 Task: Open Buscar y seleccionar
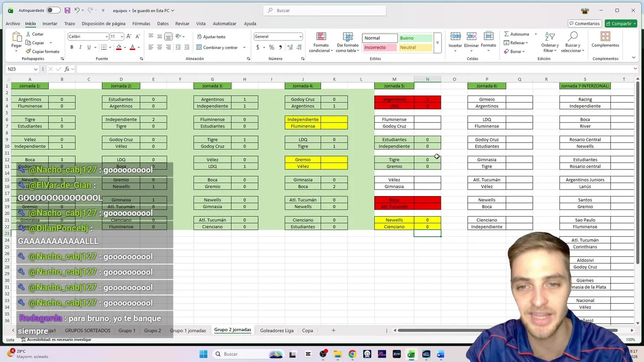pyautogui.click(x=573, y=42)
